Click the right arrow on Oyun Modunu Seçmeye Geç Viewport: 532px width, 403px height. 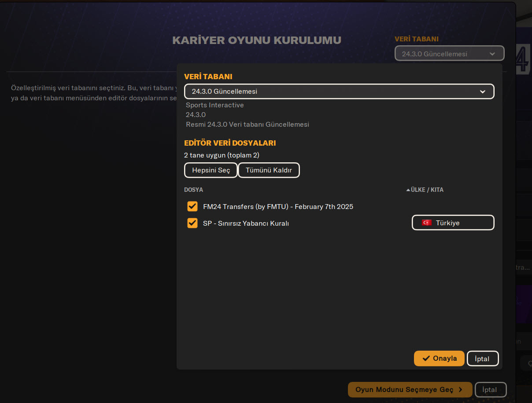[x=461, y=390]
